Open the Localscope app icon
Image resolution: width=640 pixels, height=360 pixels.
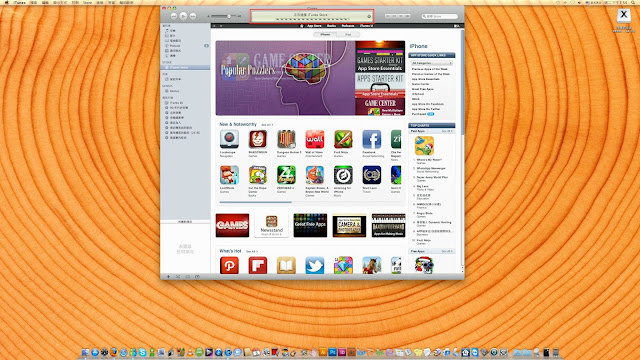pyautogui.click(x=229, y=139)
